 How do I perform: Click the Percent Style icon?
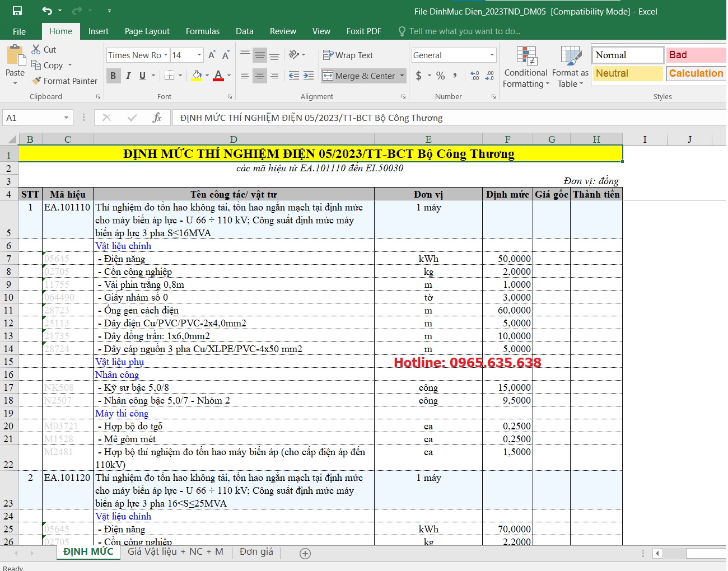[440, 76]
